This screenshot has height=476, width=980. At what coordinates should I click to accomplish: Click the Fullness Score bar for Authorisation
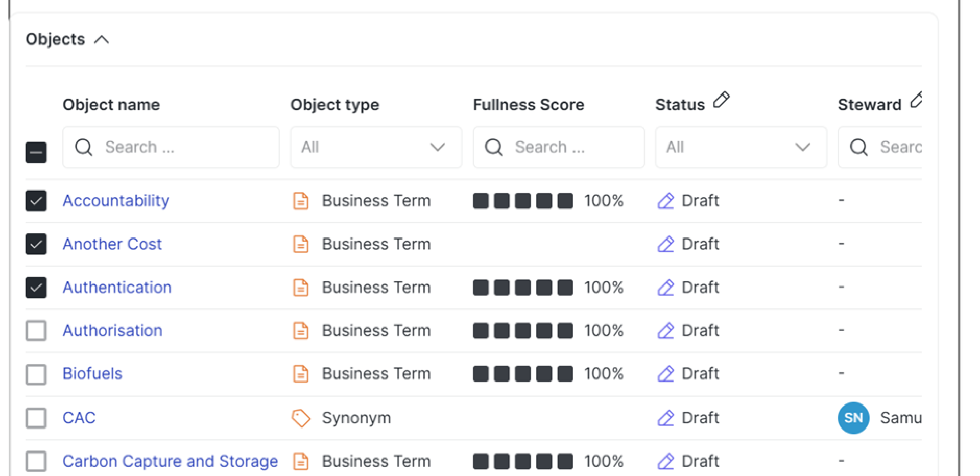(522, 331)
